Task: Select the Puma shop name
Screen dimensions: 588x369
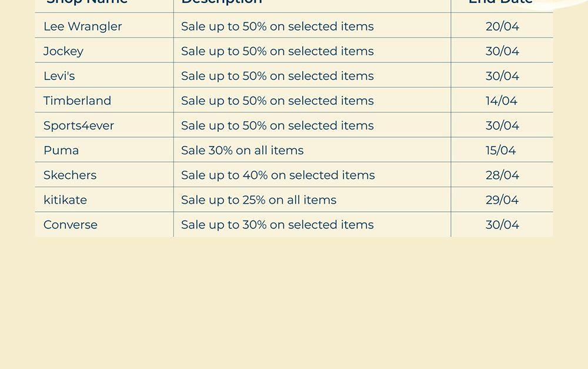Action: tap(61, 150)
